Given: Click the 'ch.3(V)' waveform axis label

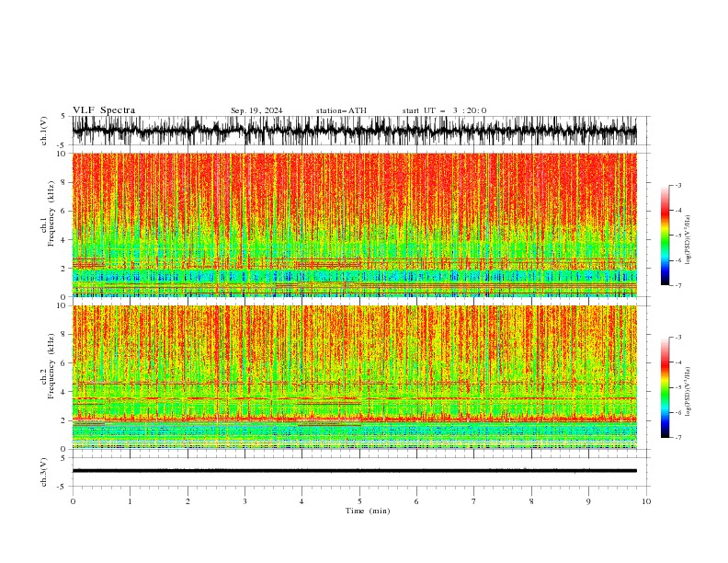Looking at the screenshot, I should tap(44, 472).
